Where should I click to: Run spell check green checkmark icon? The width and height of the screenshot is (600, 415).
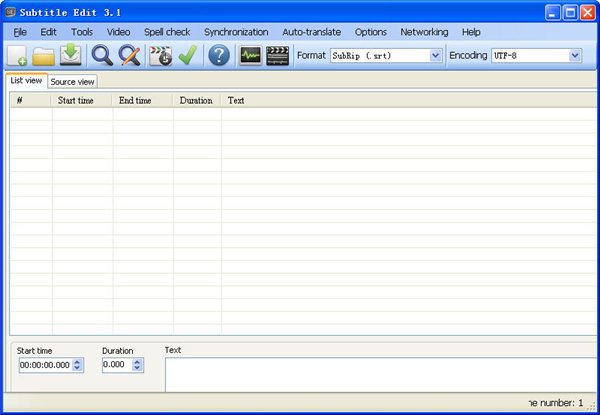(188, 55)
